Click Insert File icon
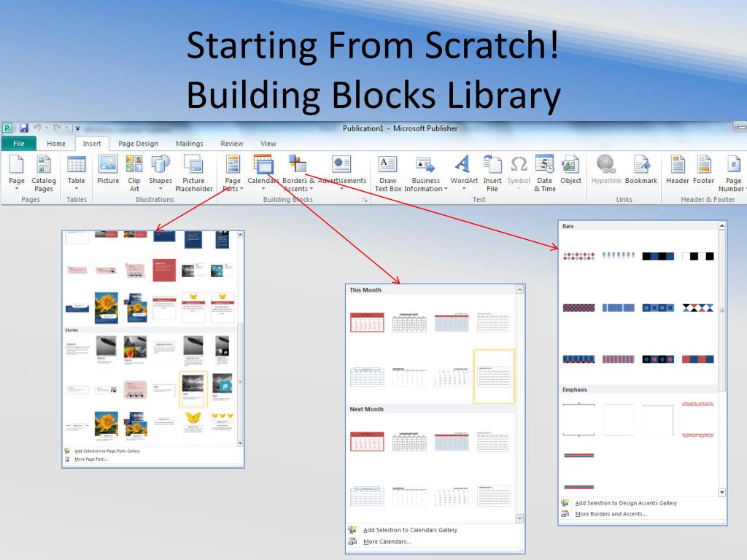 (x=492, y=173)
